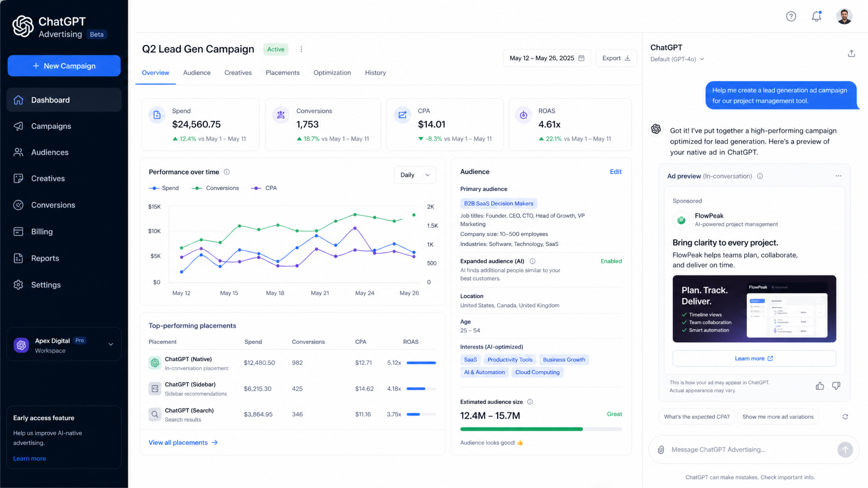The image size is (868, 488).
Task: Click the B2B SaaS Decision Makers tag
Action: [x=498, y=203]
